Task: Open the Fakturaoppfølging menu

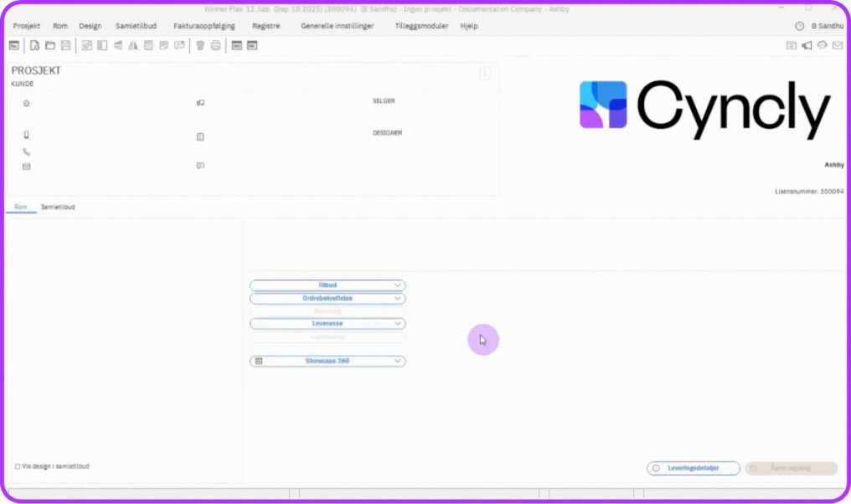Action: point(204,26)
